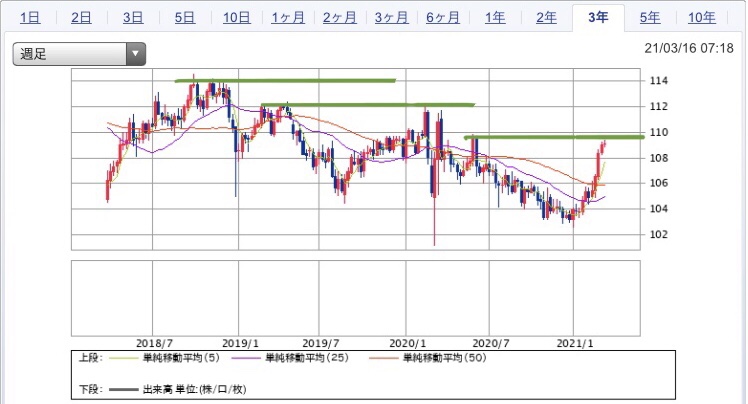
Task: Select the 10日 period tab
Action: pos(237,17)
